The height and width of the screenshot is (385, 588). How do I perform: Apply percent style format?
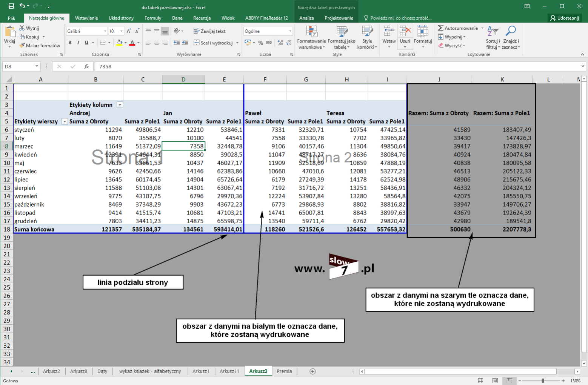(x=261, y=43)
